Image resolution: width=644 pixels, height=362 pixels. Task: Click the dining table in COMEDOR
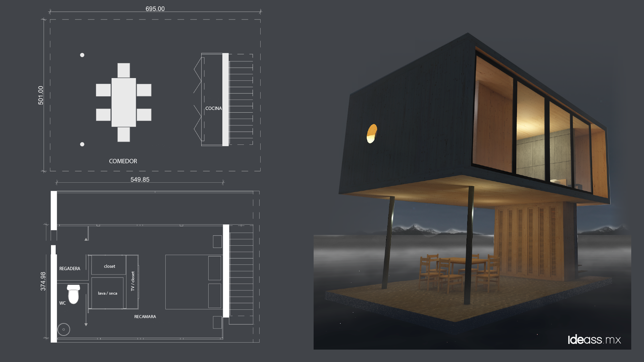click(123, 102)
